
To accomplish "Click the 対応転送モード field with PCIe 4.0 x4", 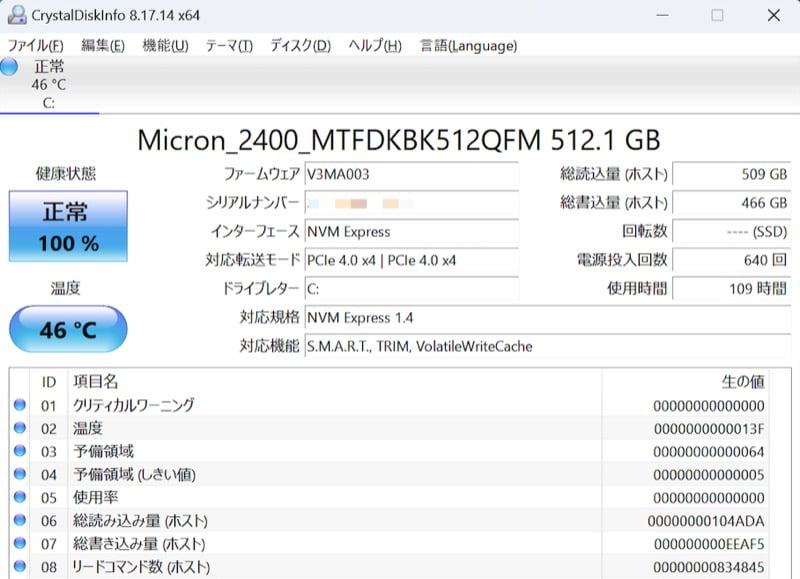I will (x=412, y=260).
